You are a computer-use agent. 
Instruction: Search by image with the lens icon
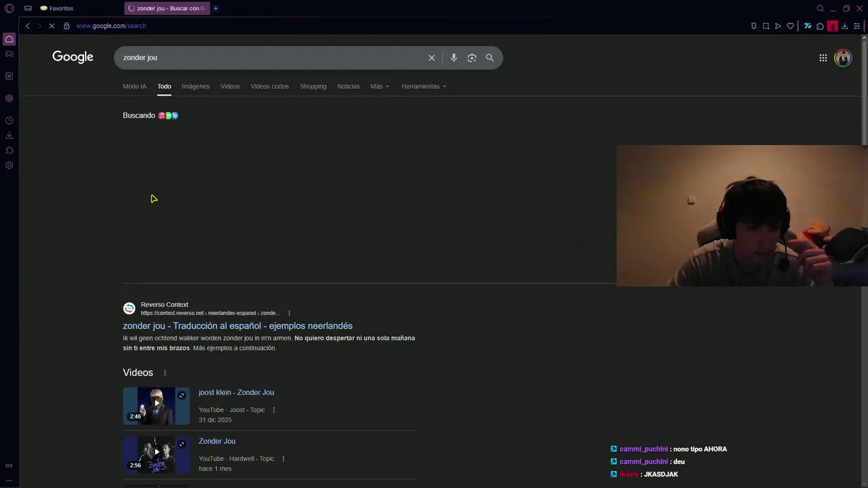click(x=472, y=58)
